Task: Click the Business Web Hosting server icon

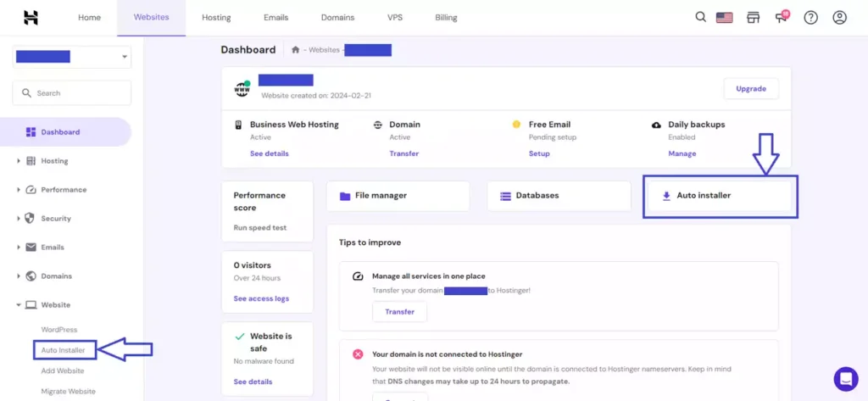Action: 238,125
